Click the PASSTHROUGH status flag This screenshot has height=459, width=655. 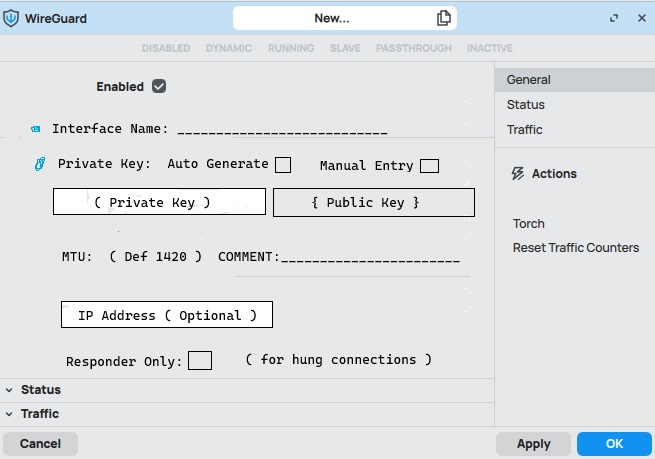(414, 48)
